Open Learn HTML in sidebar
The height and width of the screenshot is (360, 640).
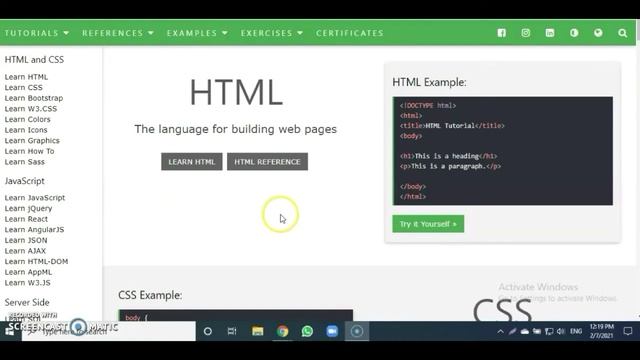pyautogui.click(x=26, y=77)
